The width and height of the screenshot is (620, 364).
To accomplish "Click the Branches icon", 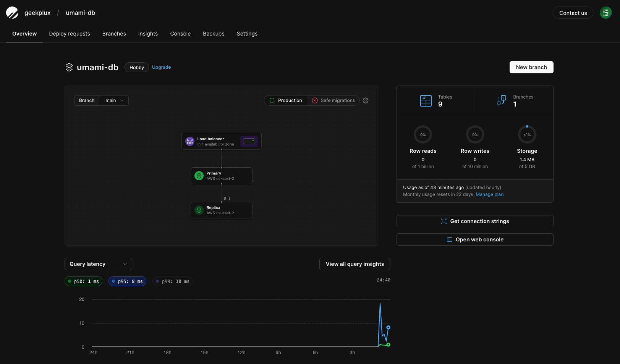I will tap(501, 101).
